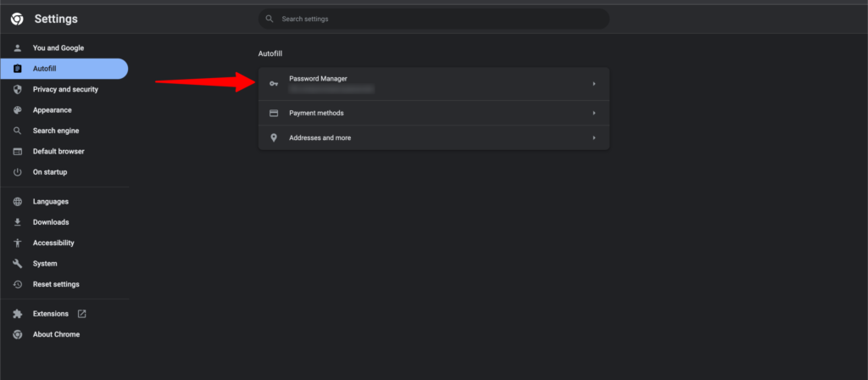Click the external-link icon next to Extensions
Image resolution: width=868 pixels, height=380 pixels.
[82, 314]
